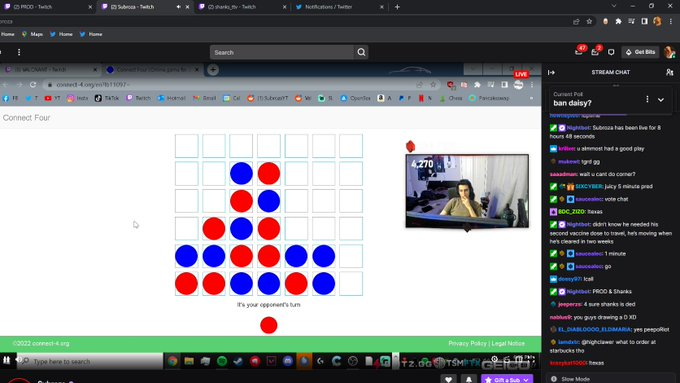Open the Pancakeswap bookmark in stream
The width and height of the screenshot is (680, 383).
(489, 98)
